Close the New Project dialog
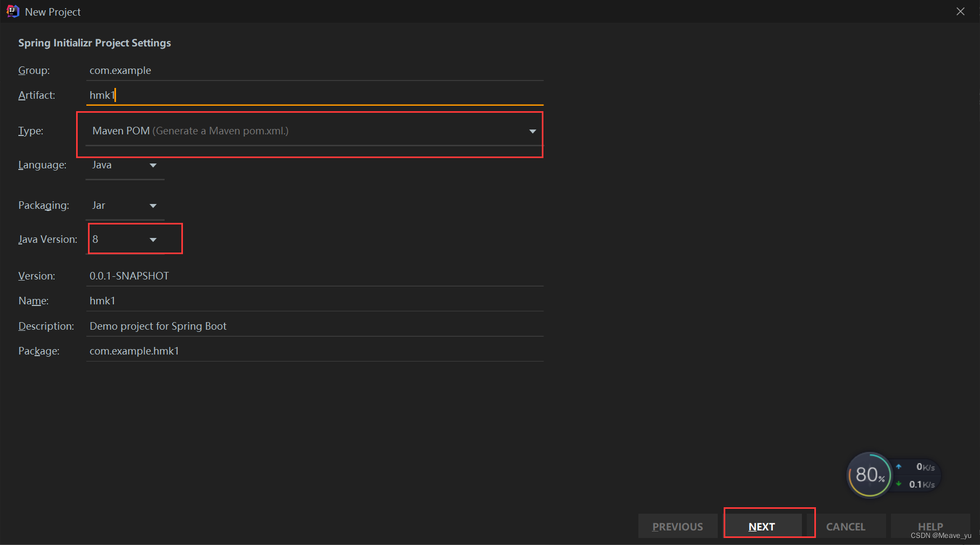Viewport: 980px width, 545px height. 961,11
